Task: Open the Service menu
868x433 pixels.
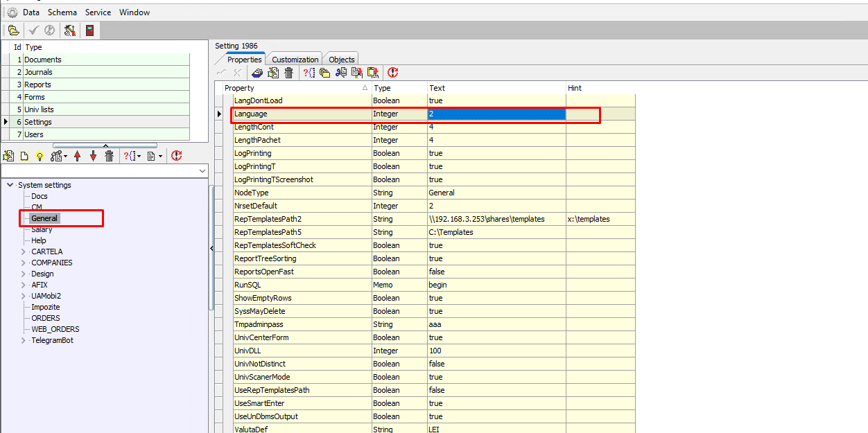Action: [98, 12]
